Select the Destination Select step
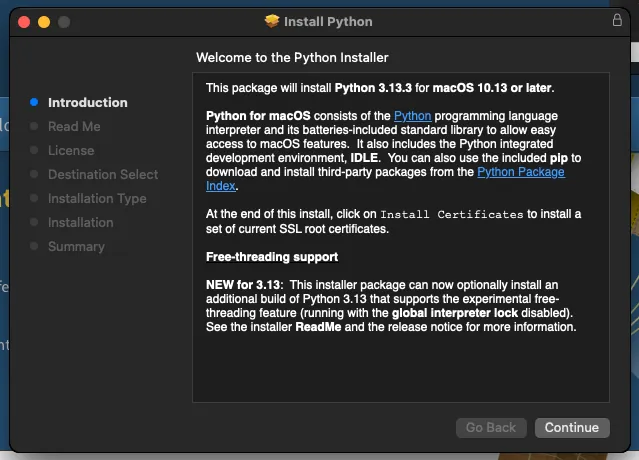The height and width of the screenshot is (460, 639). 103,175
